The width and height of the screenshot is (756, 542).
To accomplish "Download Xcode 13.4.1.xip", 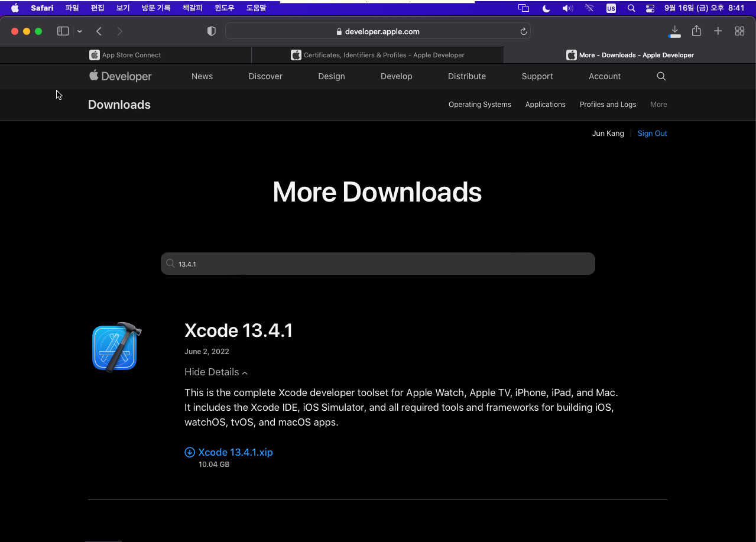I will coord(235,452).
